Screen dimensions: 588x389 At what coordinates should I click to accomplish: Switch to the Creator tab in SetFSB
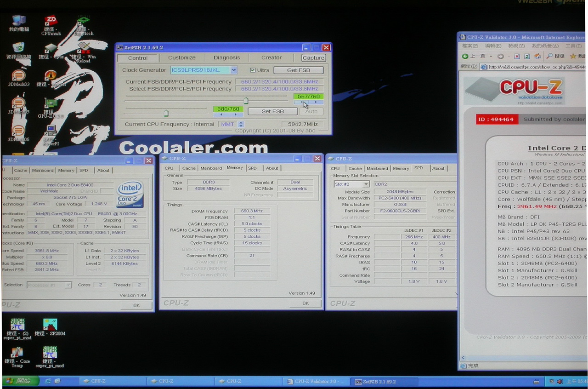(271, 57)
